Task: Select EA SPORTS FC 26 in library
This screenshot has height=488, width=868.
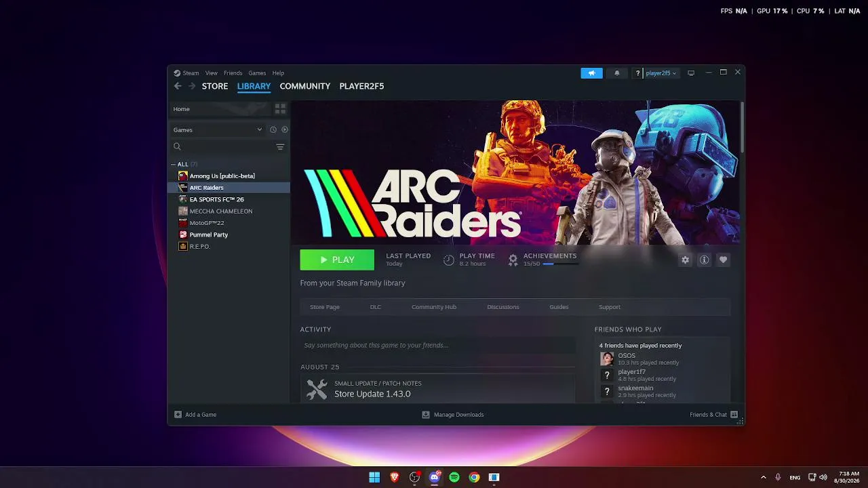Action: tap(229, 199)
